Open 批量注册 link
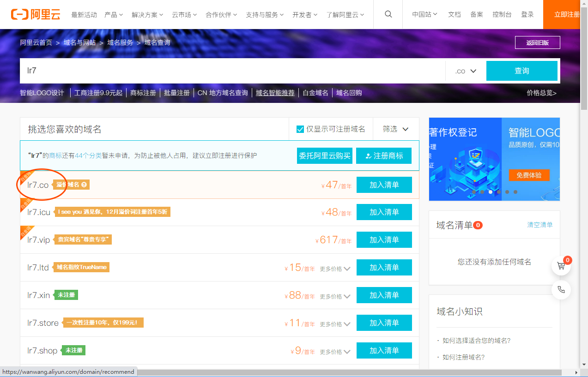Viewport: 588px width, 377px height. pos(177,93)
